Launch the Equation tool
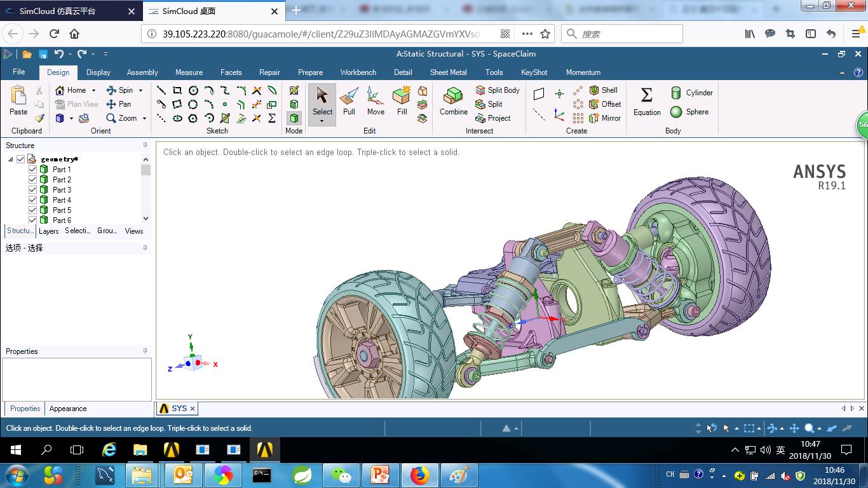 647,102
